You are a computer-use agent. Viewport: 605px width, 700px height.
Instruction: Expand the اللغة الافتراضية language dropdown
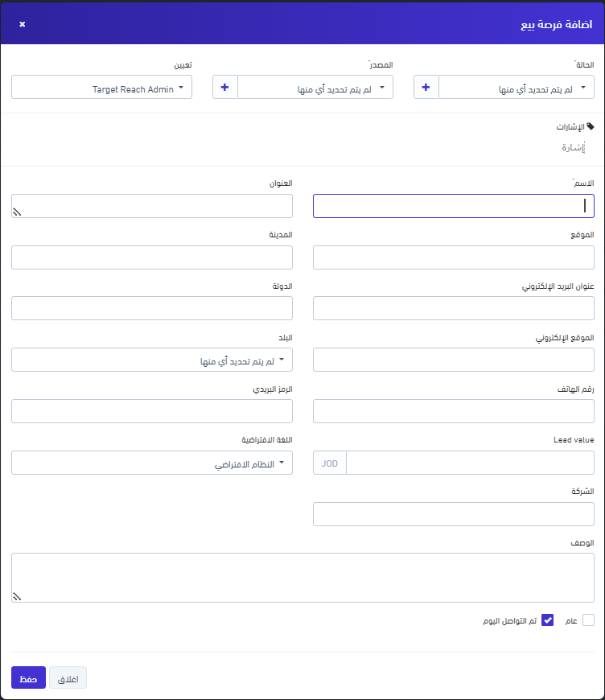(152, 463)
